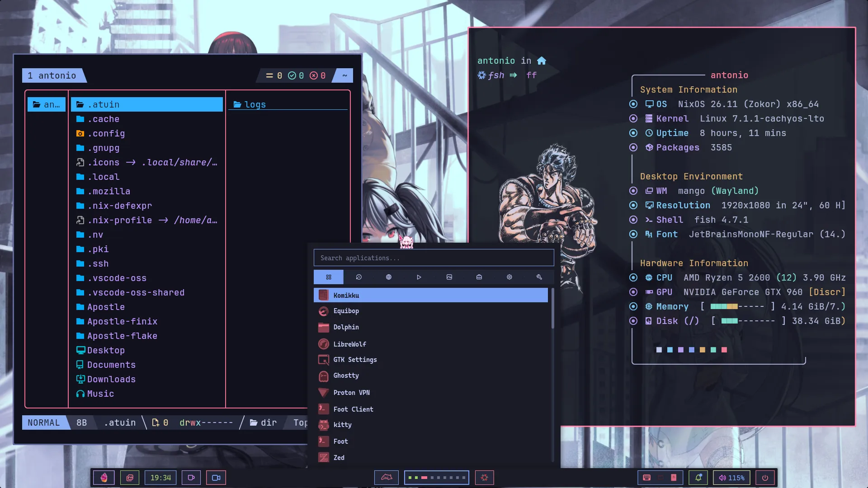Click the yellow color block in fastfetch
This screenshot has width=868, height=488.
pos(703,350)
